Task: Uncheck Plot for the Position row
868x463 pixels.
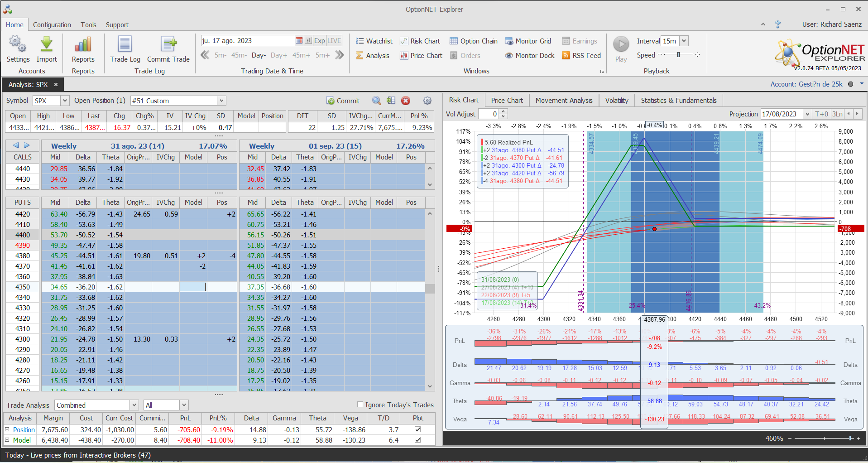Action: pyautogui.click(x=417, y=429)
